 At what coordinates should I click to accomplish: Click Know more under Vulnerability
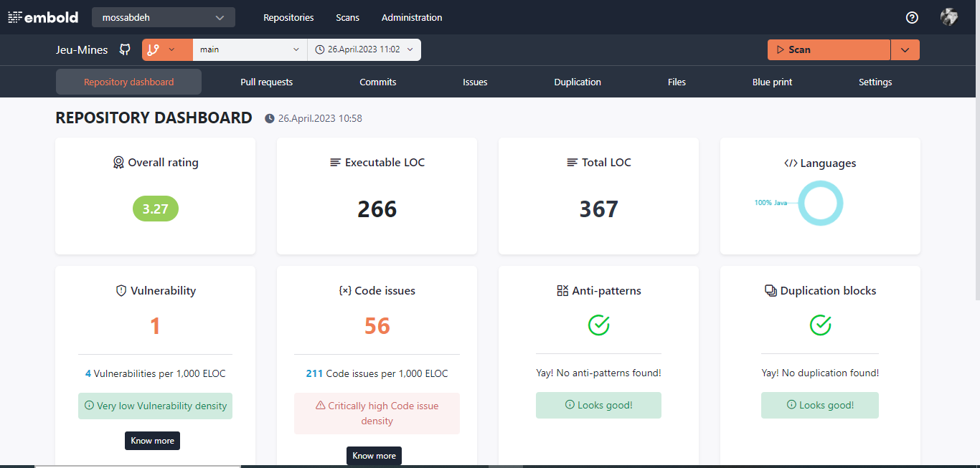point(152,440)
